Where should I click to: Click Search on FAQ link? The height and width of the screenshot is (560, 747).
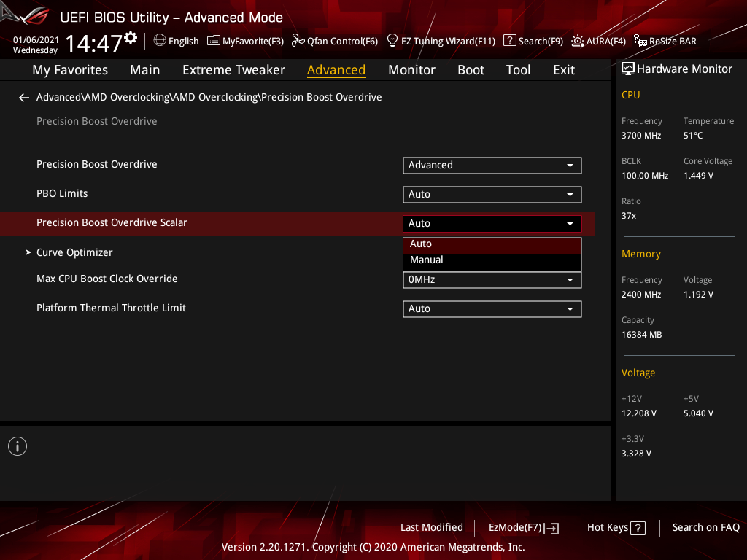(x=705, y=528)
